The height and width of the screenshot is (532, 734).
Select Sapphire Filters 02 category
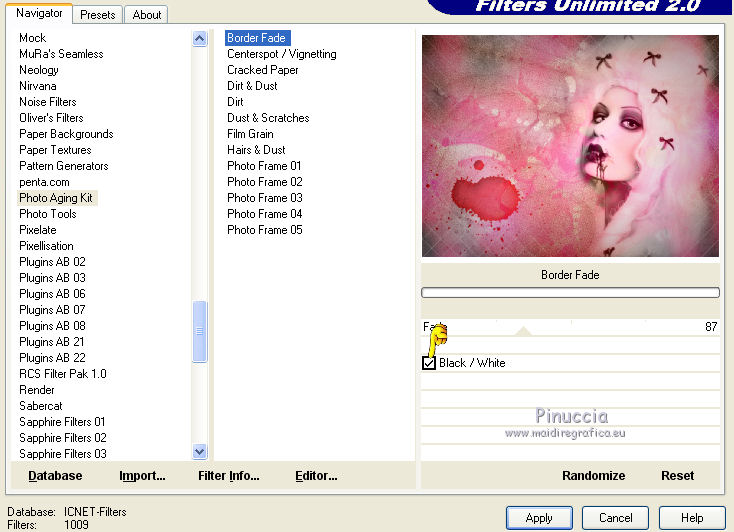[x=63, y=437]
